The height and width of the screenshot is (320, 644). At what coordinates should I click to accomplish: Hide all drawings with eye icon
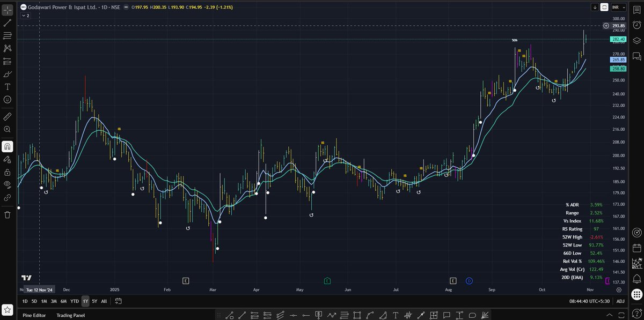click(x=8, y=185)
